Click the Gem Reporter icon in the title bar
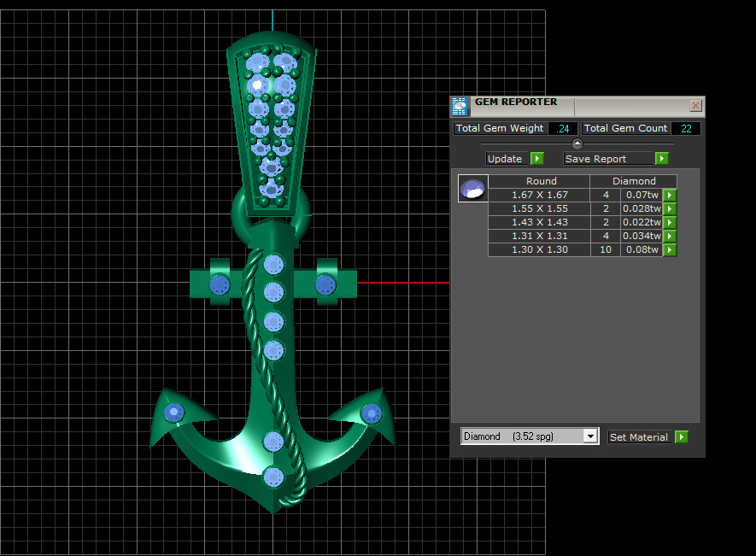This screenshot has height=556, width=756. click(x=459, y=107)
